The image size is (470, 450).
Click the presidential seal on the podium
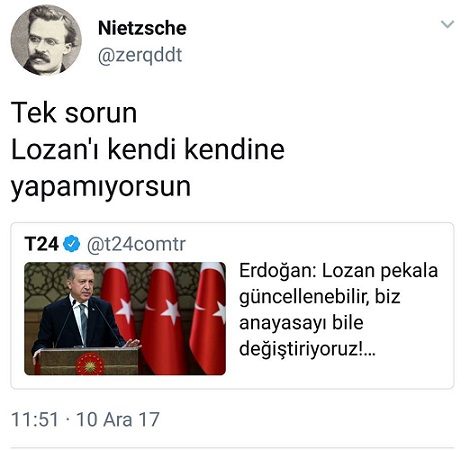coord(90,364)
